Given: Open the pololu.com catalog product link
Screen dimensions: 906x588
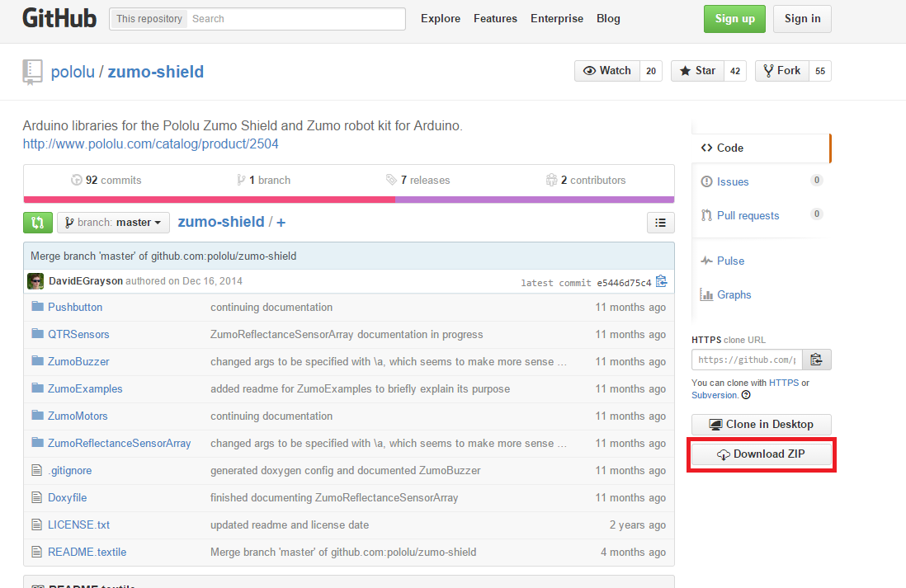Looking at the screenshot, I should 151,143.
